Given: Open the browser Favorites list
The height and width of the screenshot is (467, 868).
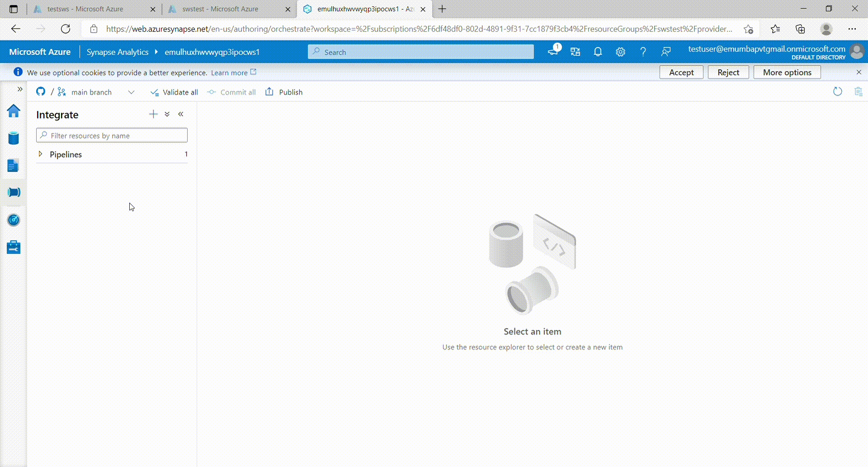Looking at the screenshot, I should pyautogui.click(x=775, y=29).
